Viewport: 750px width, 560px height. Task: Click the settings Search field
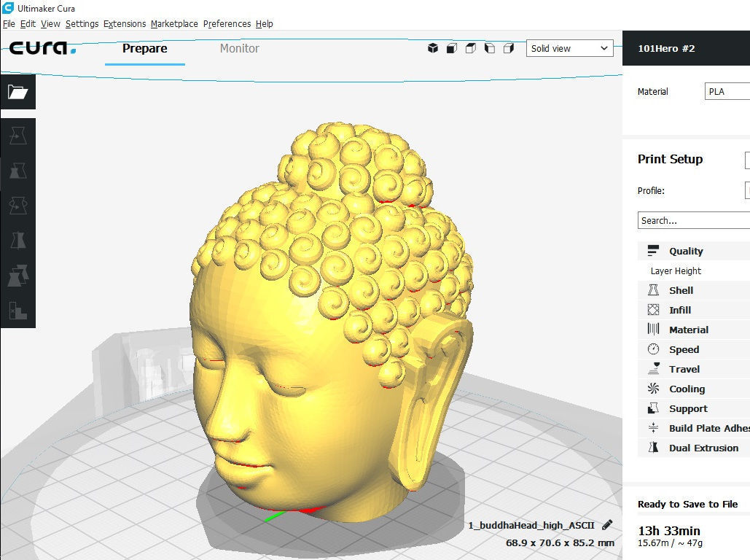tap(694, 220)
